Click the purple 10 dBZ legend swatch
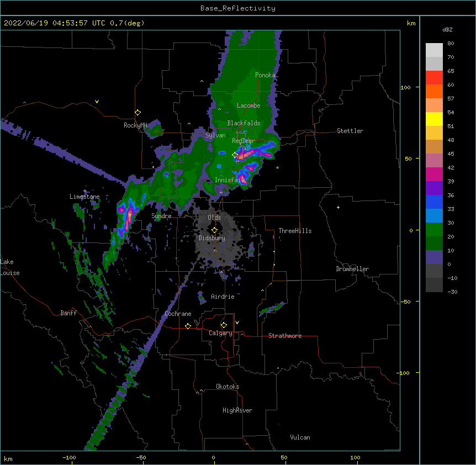The image size is (476, 465). pyautogui.click(x=434, y=257)
